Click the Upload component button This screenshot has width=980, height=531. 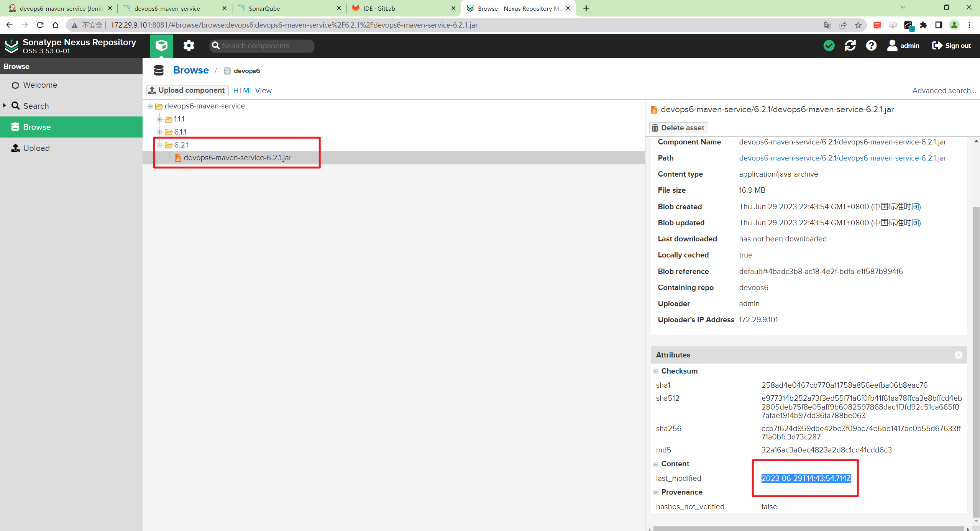point(187,90)
